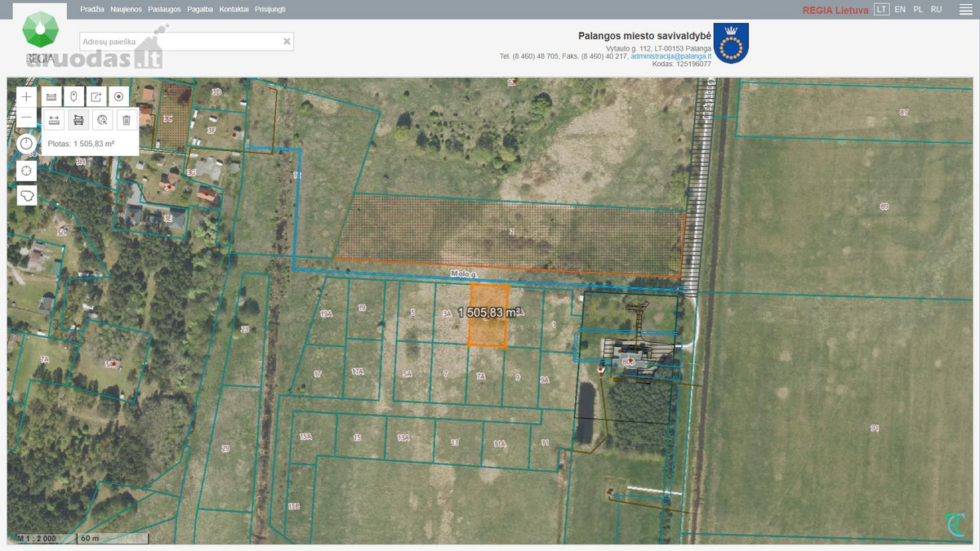
Task: Open the Paslaugos menu item
Action: [164, 9]
